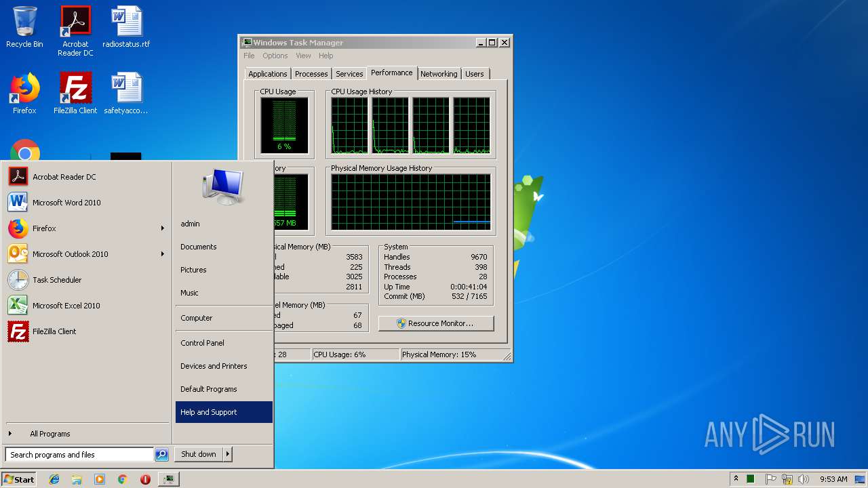This screenshot has height=488, width=868.
Task: Click Physical Memory Usage History graph
Action: (x=411, y=202)
